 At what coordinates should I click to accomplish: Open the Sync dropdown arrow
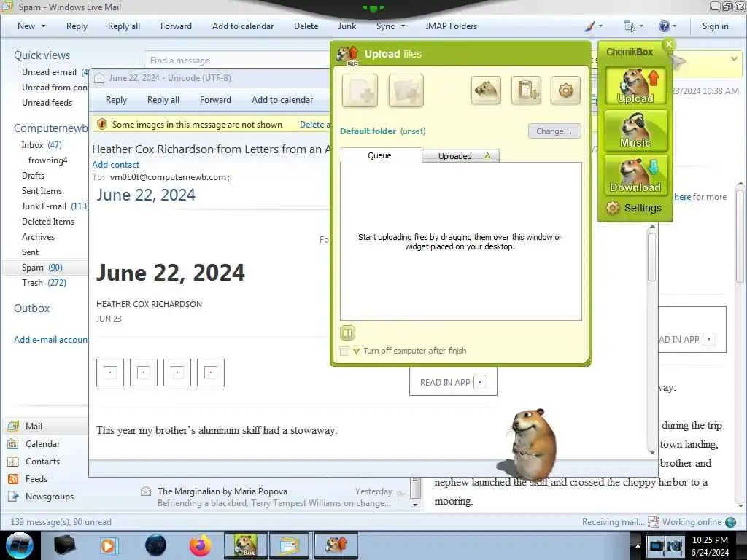[403, 26]
